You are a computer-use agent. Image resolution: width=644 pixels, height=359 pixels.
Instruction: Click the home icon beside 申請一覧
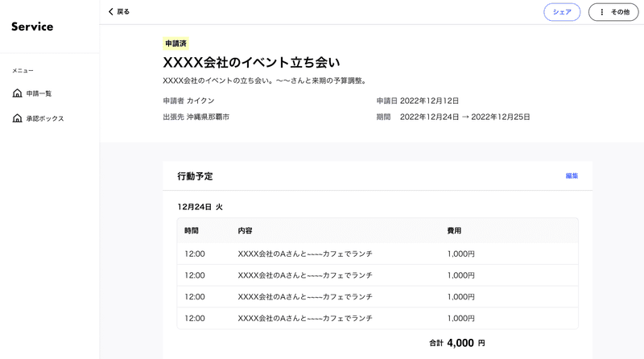(x=18, y=93)
